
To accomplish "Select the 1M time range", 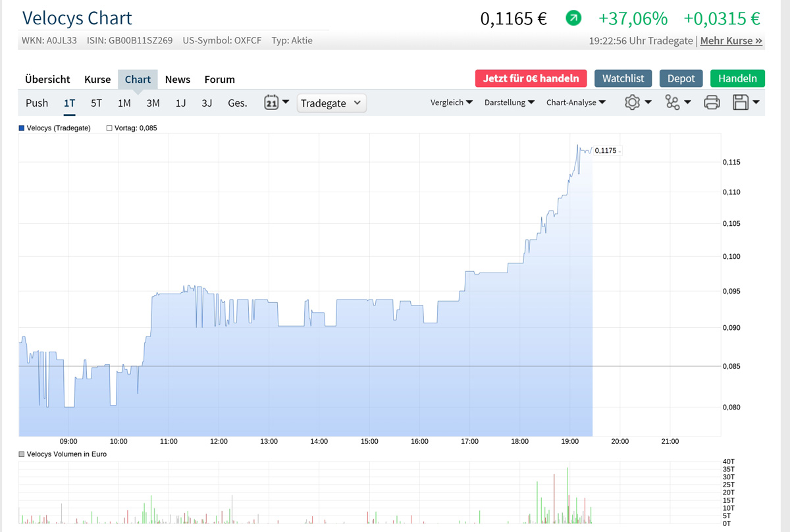I will pos(124,103).
